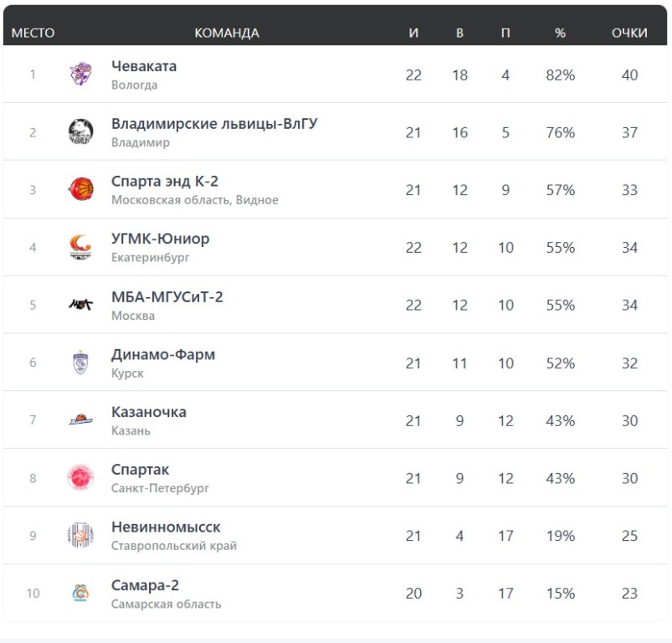This screenshot has width=672, height=643.
Task: Sort by the ОЧКИ column header
Action: click(x=629, y=33)
